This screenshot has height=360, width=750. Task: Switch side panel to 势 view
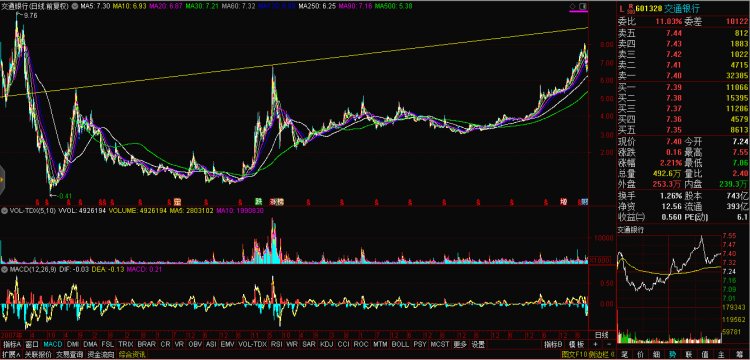pos(672,355)
